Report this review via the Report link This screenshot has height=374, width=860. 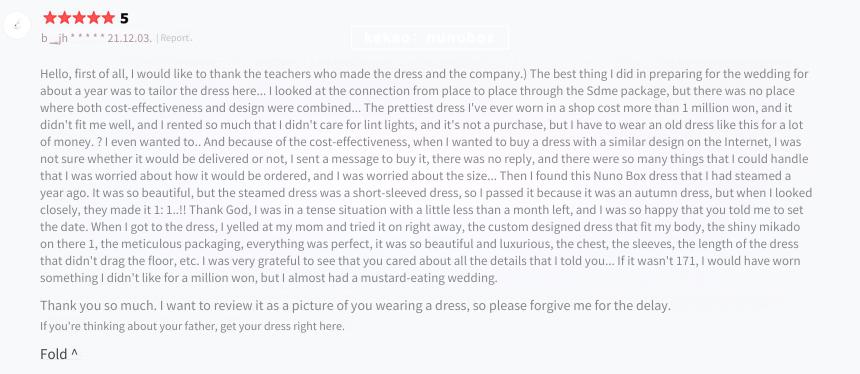pyautogui.click(x=175, y=38)
